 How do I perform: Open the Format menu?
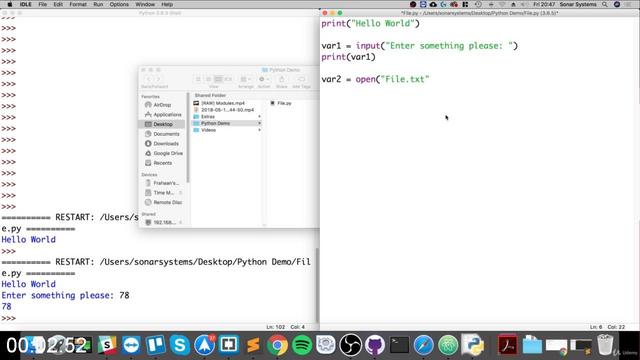tap(78, 4)
